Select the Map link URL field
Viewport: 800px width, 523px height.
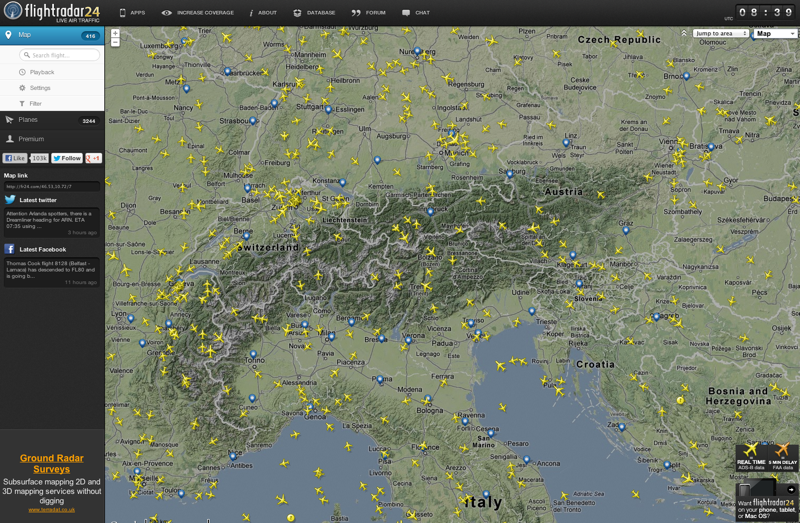click(52, 186)
